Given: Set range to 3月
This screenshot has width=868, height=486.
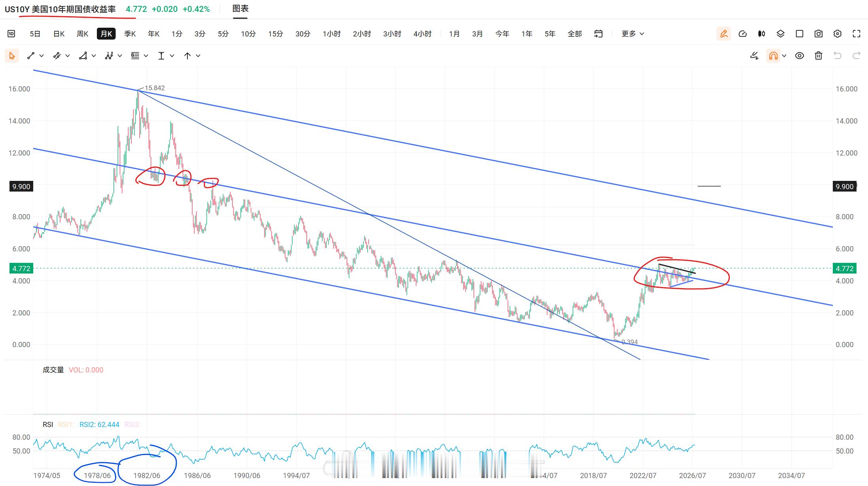Looking at the screenshot, I should pyautogui.click(x=478, y=34).
